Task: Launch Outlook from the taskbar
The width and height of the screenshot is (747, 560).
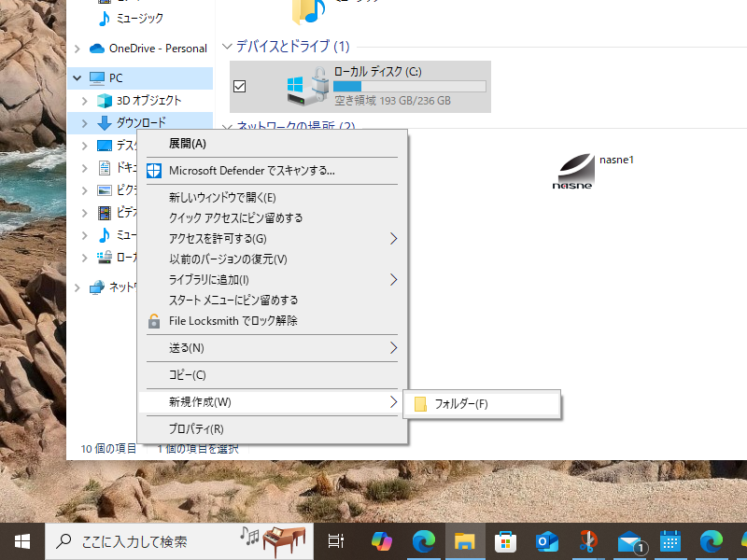Action: tap(546, 541)
